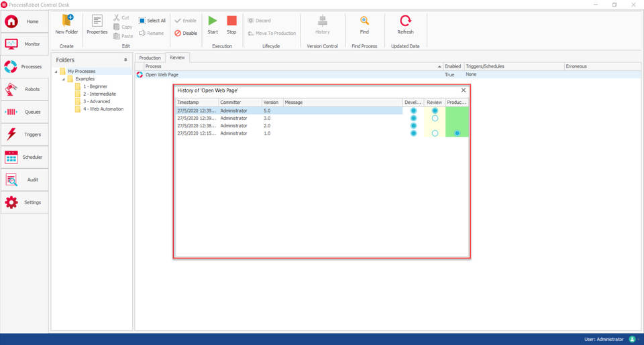Click Select All in the toolbar

coord(152,21)
